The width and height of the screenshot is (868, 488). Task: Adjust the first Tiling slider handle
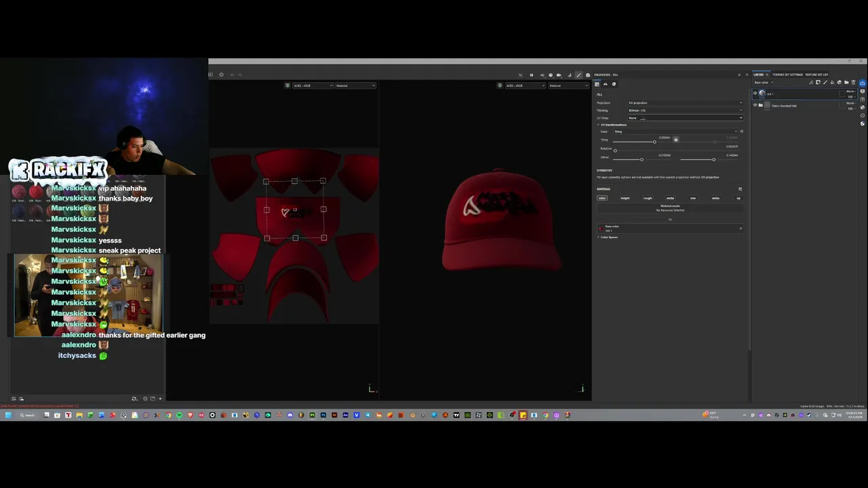654,142
